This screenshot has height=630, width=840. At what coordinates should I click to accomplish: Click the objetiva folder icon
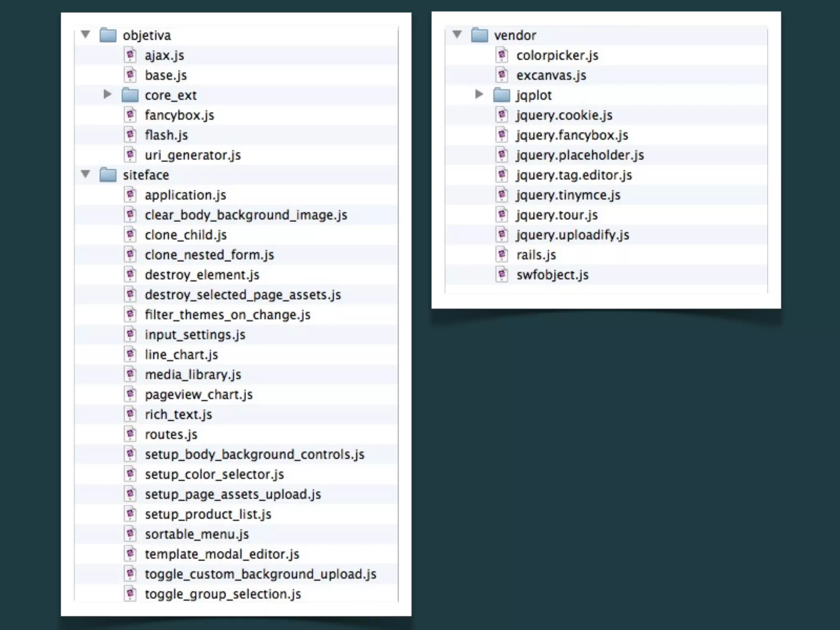pyautogui.click(x=108, y=35)
